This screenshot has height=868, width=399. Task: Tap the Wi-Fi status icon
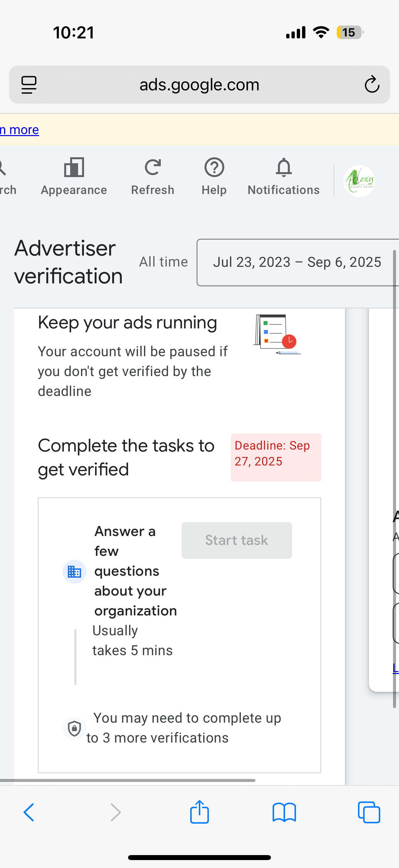point(321,32)
